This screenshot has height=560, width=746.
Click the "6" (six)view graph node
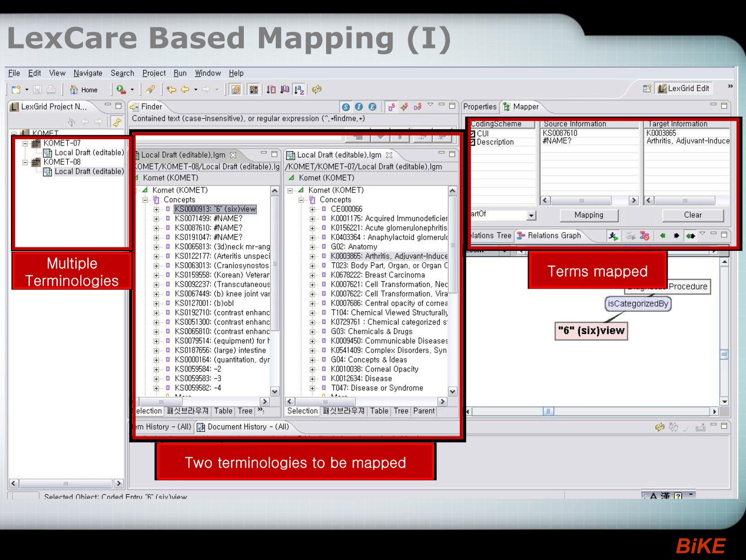[591, 331]
